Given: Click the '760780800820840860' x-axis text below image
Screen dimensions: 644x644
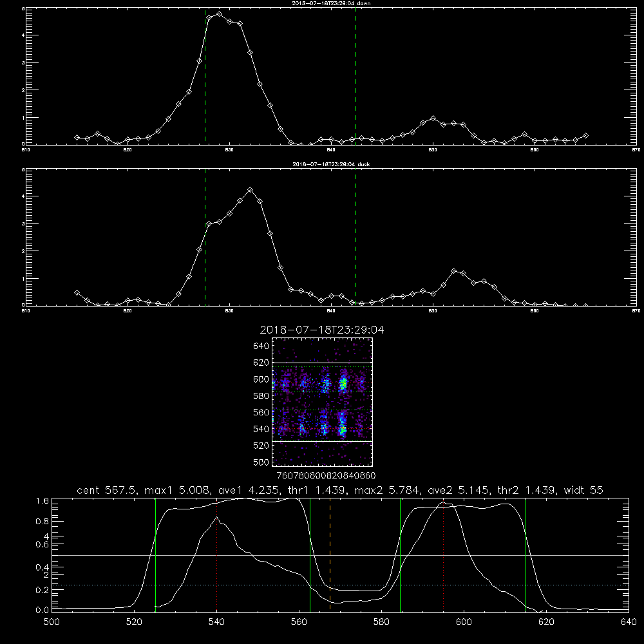Looking at the screenshot, I should point(326,475).
